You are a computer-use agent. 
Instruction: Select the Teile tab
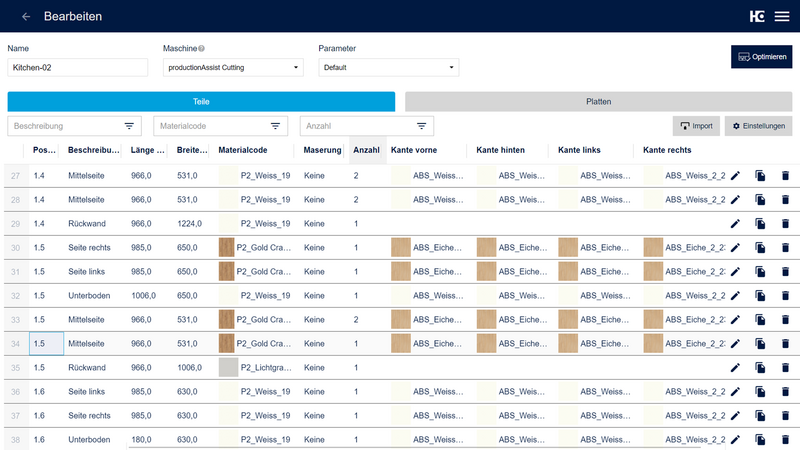201,101
